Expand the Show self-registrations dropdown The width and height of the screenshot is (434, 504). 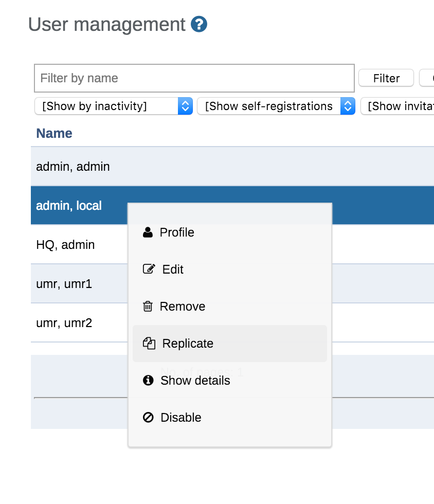coord(276,106)
